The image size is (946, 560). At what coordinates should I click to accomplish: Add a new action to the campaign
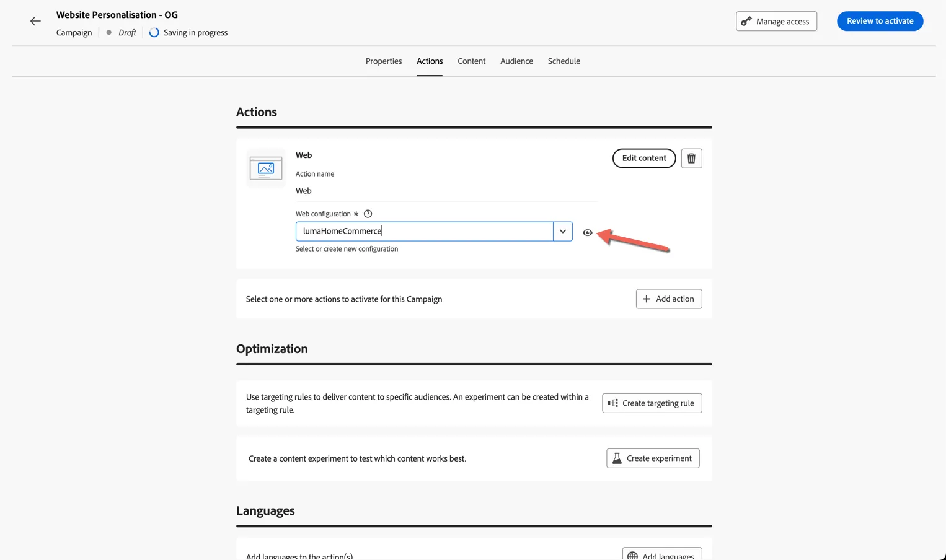click(669, 299)
